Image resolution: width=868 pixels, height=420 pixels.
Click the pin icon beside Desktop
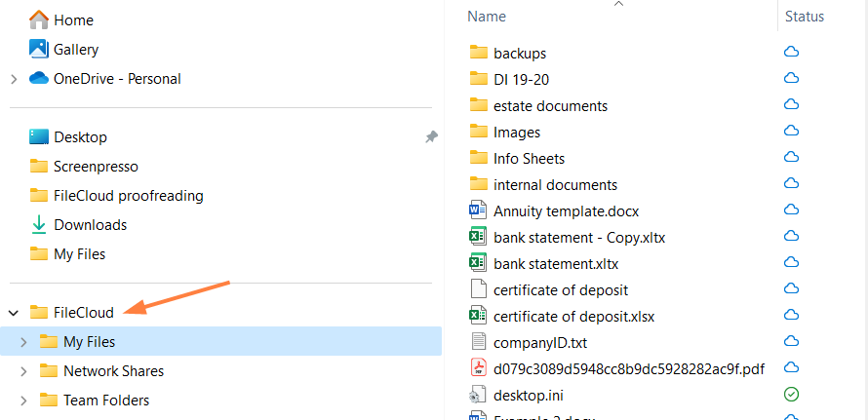click(x=431, y=137)
